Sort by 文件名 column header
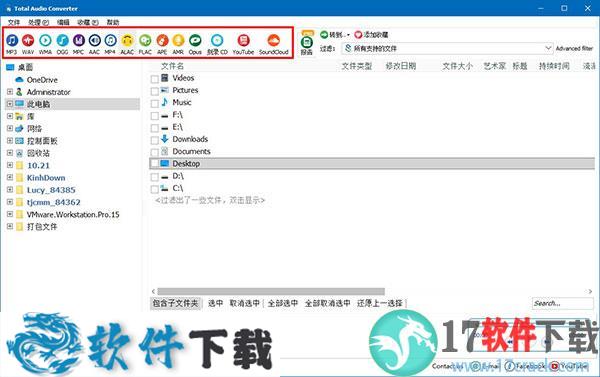The image size is (600, 377). click(172, 66)
